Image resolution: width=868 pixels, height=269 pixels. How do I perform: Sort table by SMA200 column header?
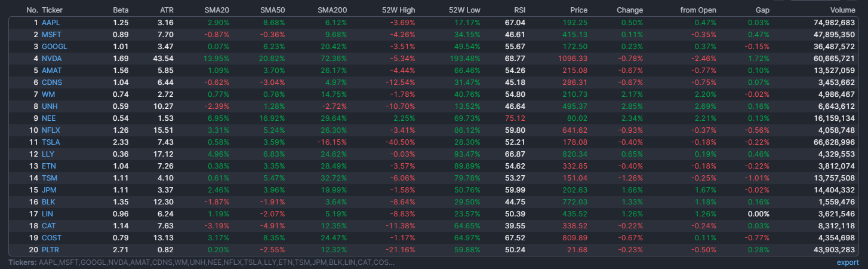(333, 10)
